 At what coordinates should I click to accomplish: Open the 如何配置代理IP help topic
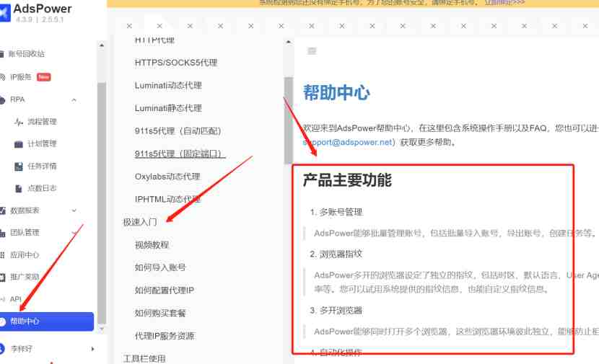(165, 290)
